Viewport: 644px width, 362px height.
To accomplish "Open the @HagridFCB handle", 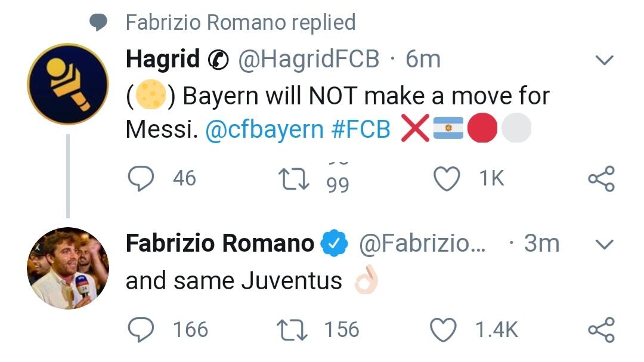I will point(309,59).
